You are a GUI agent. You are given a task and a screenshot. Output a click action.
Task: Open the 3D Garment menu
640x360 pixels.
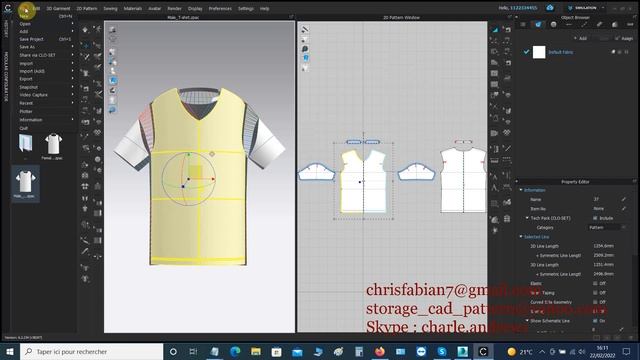pyautogui.click(x=58, y=8)
